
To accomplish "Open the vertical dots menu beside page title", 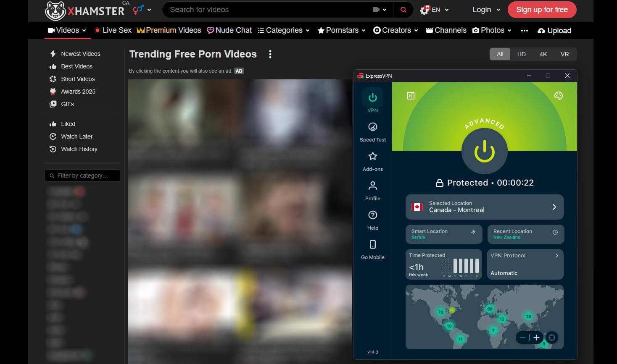I will coord(270,54).
